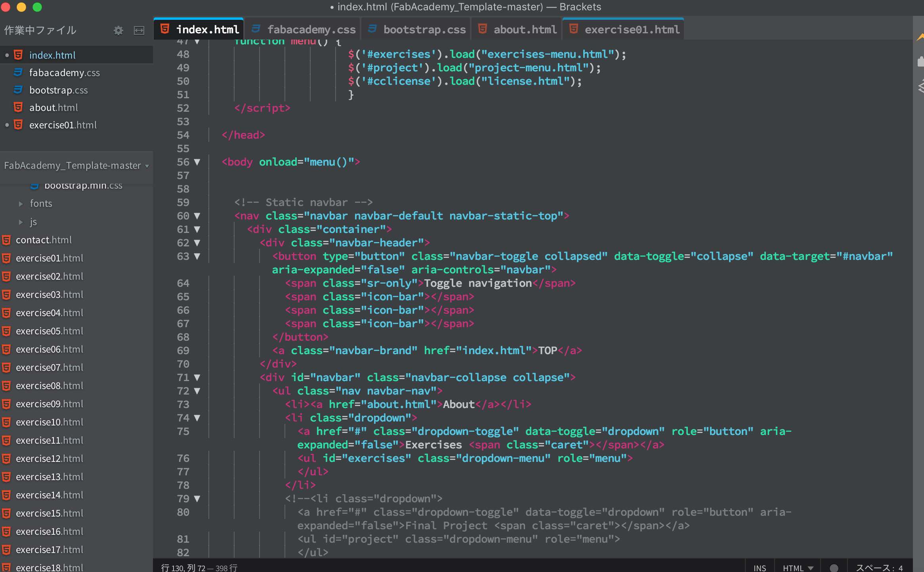Open exercise12.html from the file tree
The height and width of the screenshot is (572, 924).
[50, 458]
